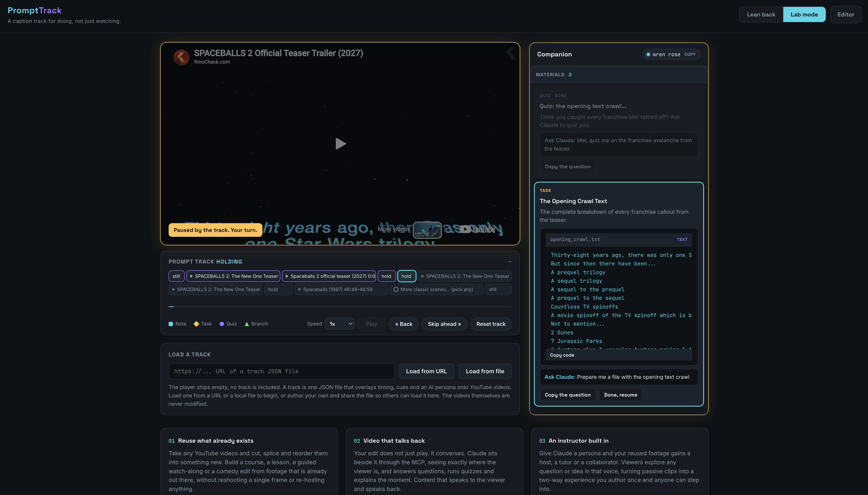Select 'More classic scenes... (pick any)' chip
Screen dimensions: 868x495
pos(436,289)
